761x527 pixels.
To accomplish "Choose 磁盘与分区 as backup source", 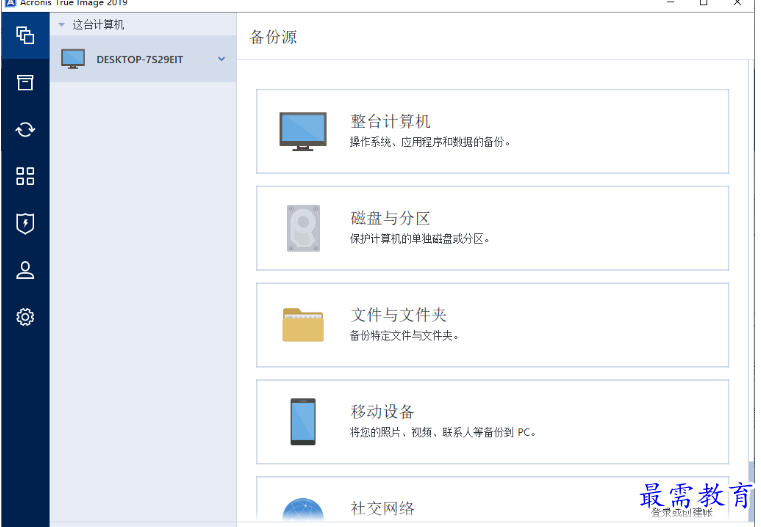I will 492,228.
